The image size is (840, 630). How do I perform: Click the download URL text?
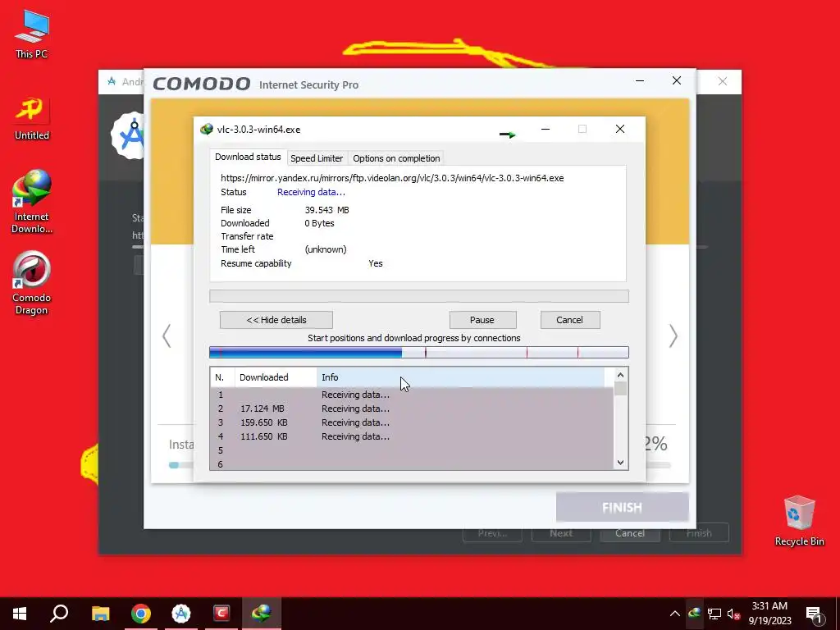click(x=392, y=178)
